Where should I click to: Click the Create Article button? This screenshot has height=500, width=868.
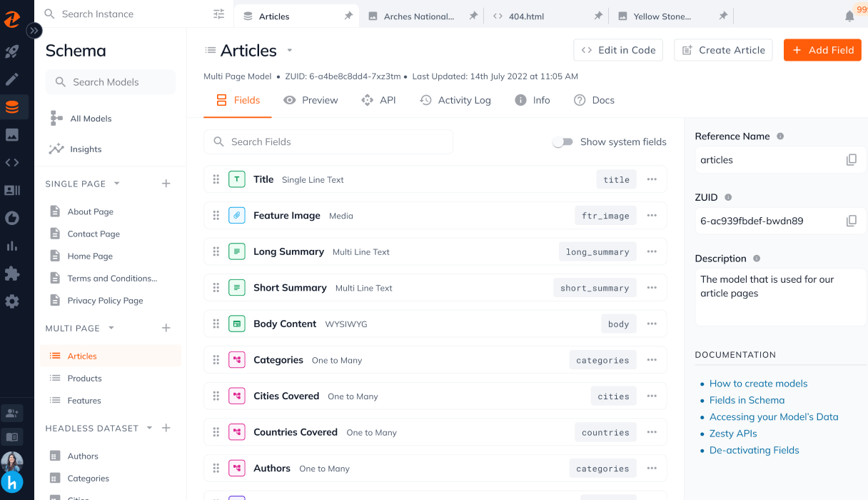click(723, 50)
